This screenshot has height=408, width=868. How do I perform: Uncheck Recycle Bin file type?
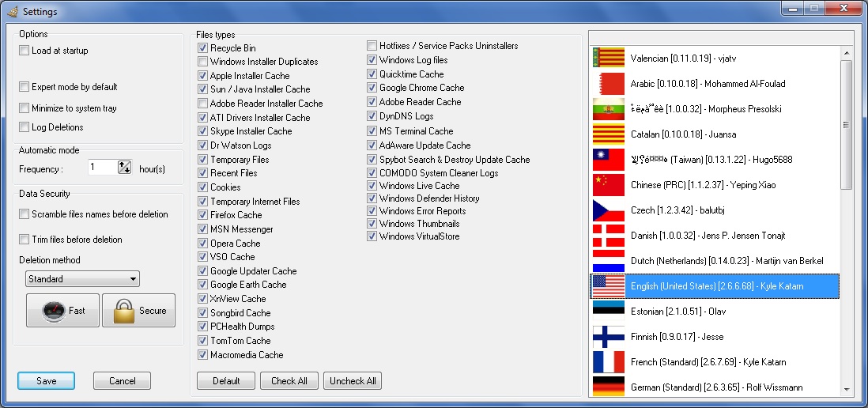(x=202, y=48)
